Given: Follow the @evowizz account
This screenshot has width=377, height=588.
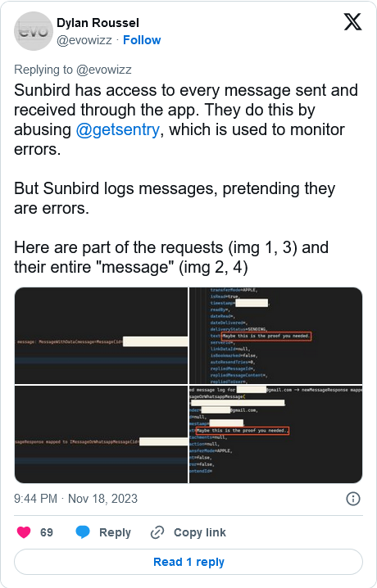Looking at the screenshot, I should tap(142, 40).
